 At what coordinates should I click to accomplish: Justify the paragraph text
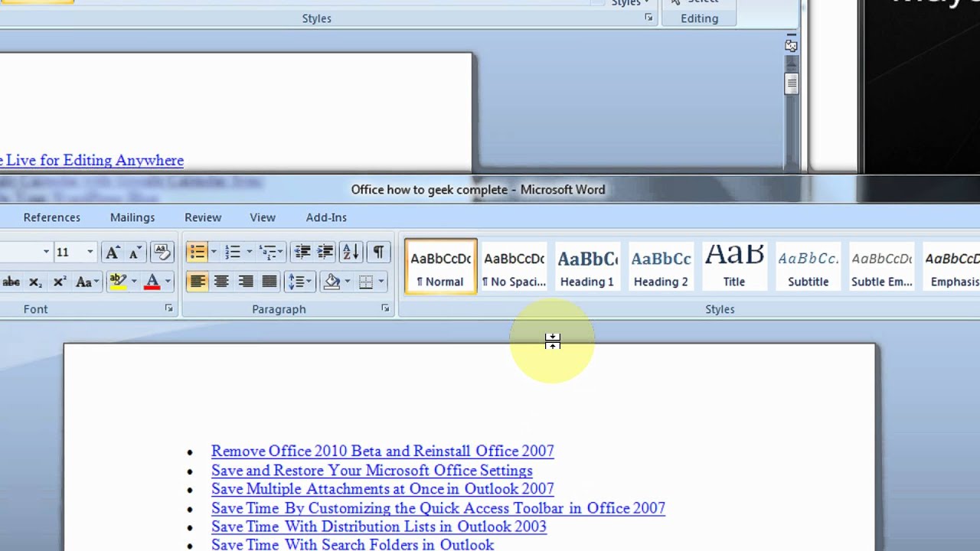(269, 282)
